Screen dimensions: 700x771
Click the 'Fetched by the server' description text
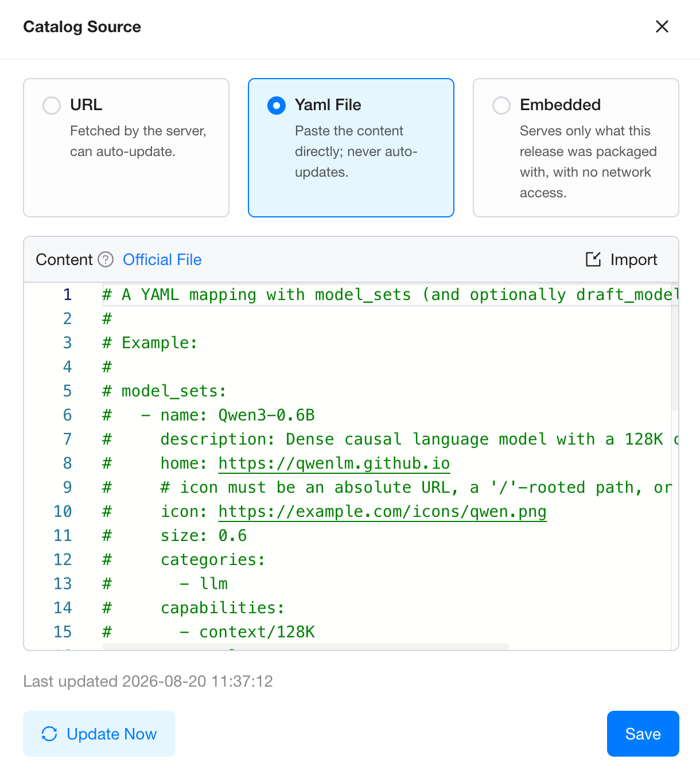(138, 141)
